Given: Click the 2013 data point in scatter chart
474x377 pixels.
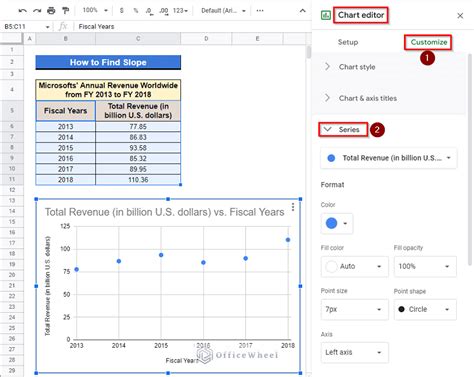Looking at the screenshot, I should 77,269.
